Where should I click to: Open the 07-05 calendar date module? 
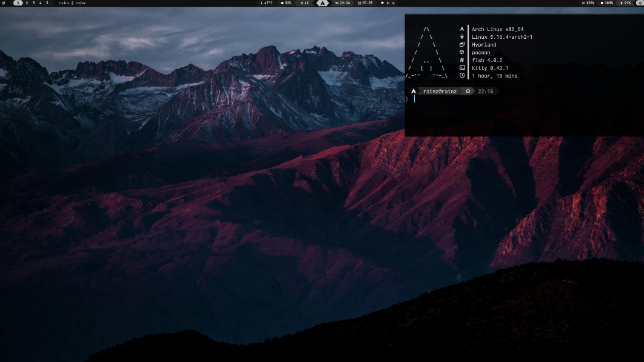coord(365,3)
